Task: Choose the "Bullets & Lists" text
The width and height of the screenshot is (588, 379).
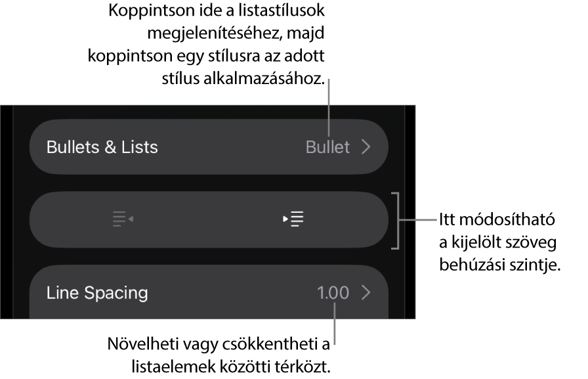Action: (x=102, y=147)
